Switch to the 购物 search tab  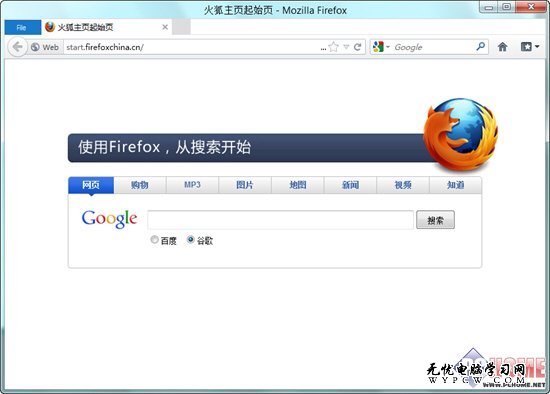140,185
